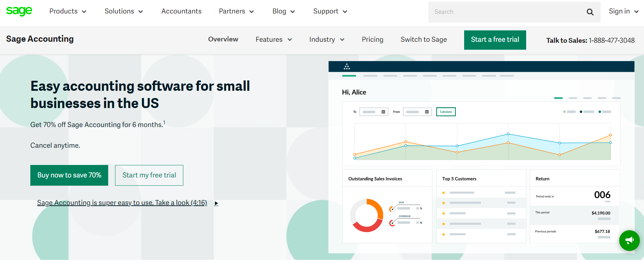This screenshot has width=644, height=263.
Task: Open the Blog dropdown
Action: coord(284,11)
